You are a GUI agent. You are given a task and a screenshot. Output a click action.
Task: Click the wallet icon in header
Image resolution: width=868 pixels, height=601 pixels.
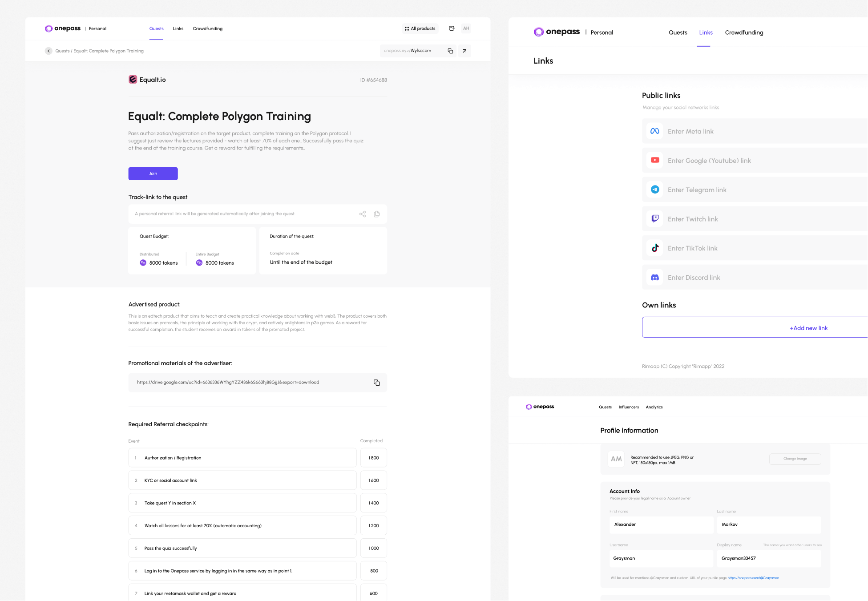pyautogui.click(x=452, y=28)
